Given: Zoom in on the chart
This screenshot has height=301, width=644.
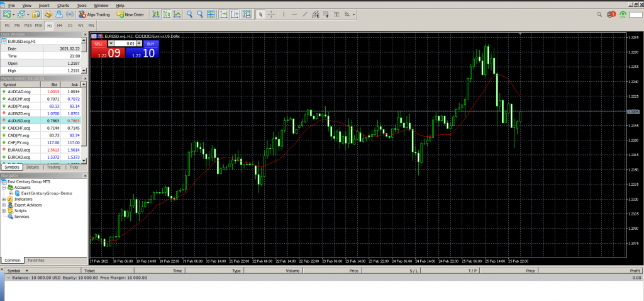Looking at the screenshot, I should coord(189,14).
